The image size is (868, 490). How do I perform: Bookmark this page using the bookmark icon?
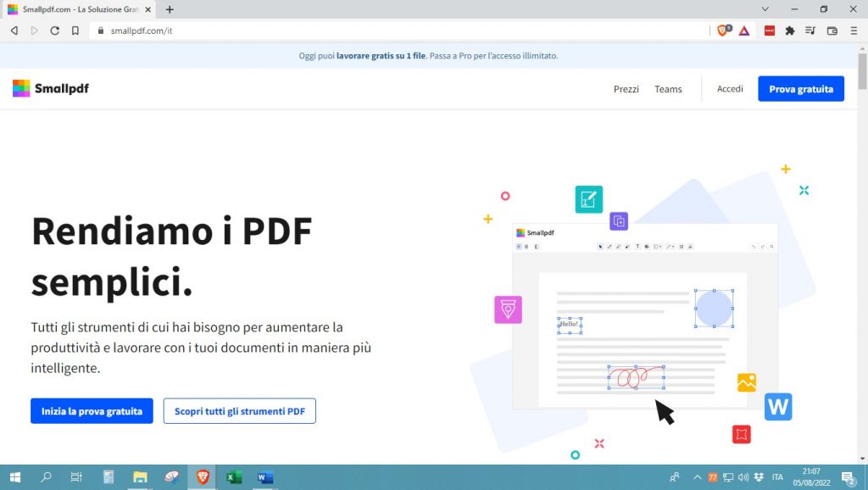click(76, 30)
